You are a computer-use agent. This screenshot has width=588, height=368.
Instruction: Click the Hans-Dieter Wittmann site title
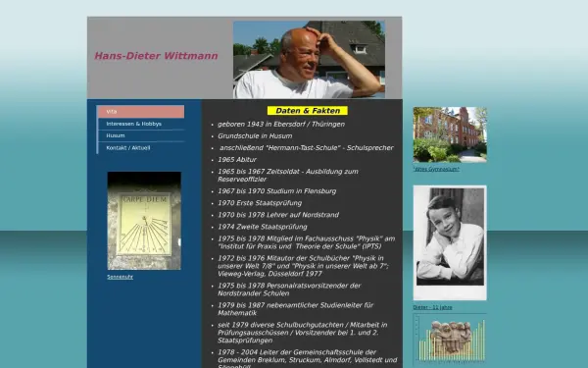[x=156, y=56]
